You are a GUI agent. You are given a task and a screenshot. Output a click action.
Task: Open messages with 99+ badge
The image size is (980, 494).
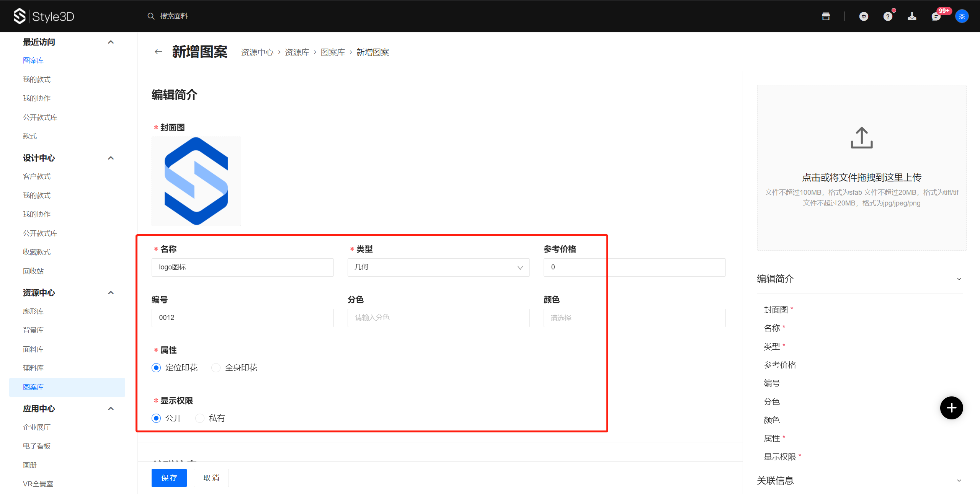pyautogui.click(x=936, y=16)
